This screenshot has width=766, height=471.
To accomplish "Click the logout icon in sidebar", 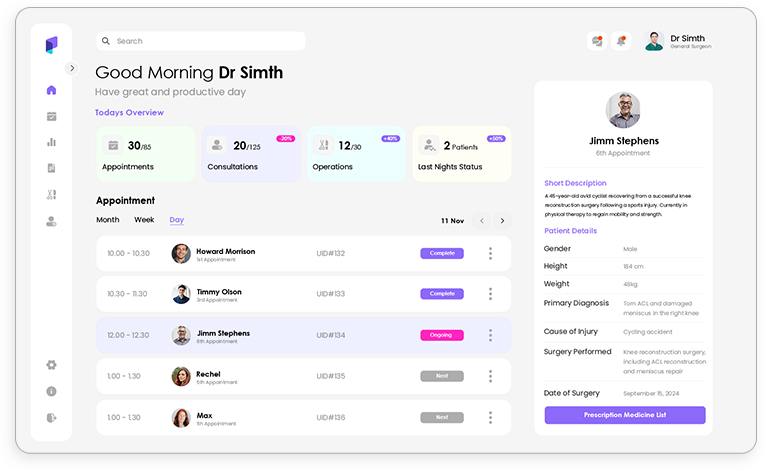I will (51, 417).
